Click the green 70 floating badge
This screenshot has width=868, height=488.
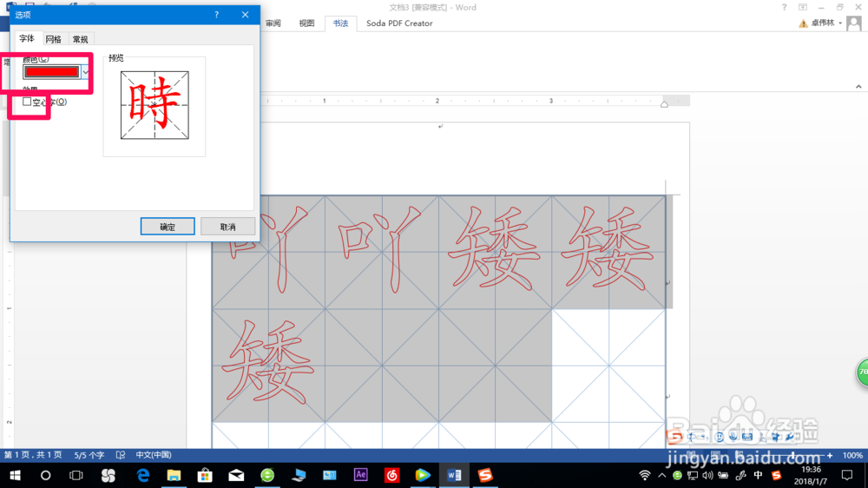coord(863,373)
